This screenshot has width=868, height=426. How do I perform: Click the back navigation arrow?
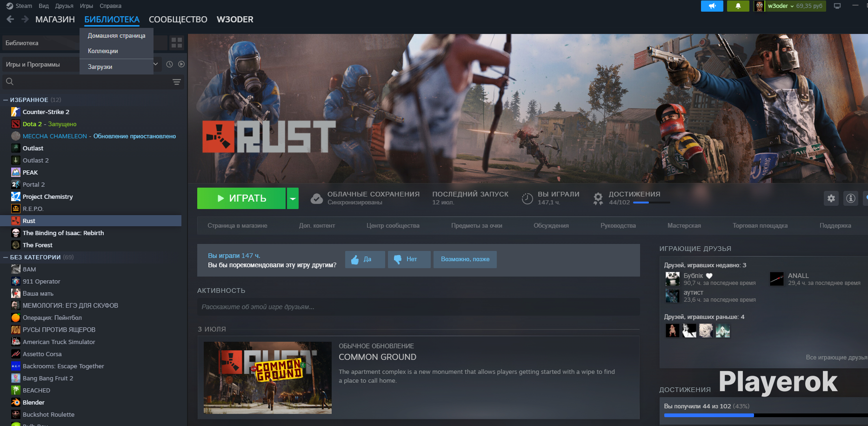click(10, 19)
